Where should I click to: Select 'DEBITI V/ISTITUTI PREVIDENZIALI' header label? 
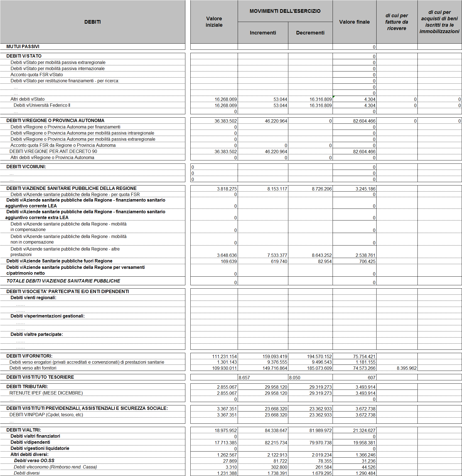click(87, 408)
